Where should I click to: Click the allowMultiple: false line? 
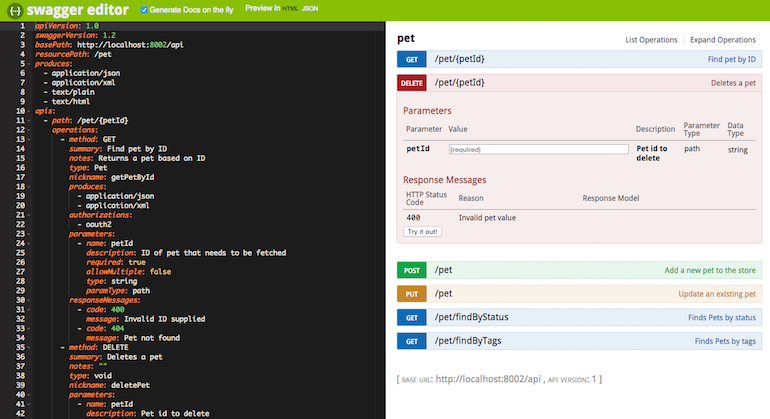click(x=129, y=272)
